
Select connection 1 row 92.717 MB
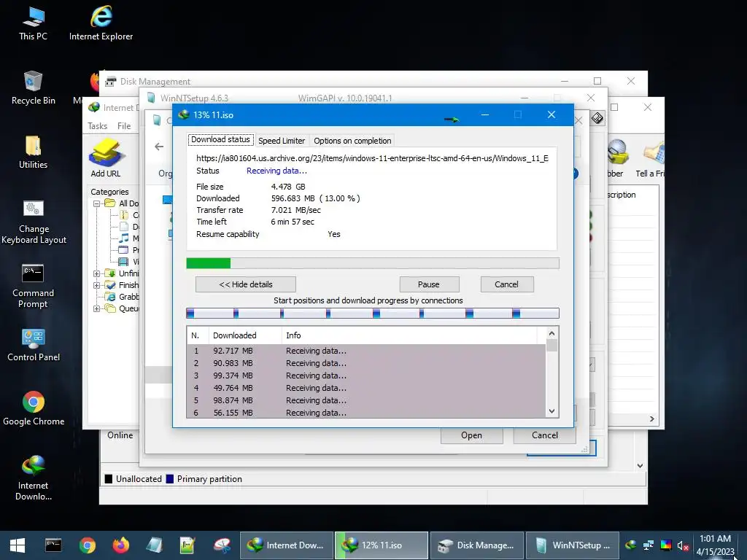click(366, 351)
